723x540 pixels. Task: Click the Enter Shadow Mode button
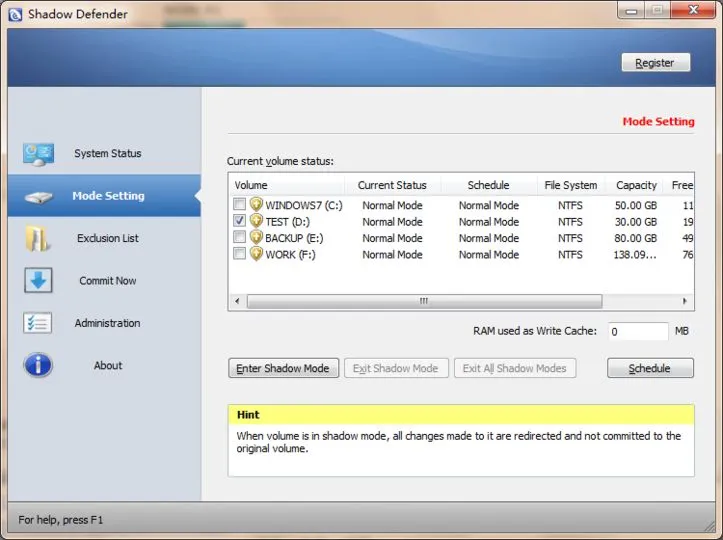click(x=283, y=368)
